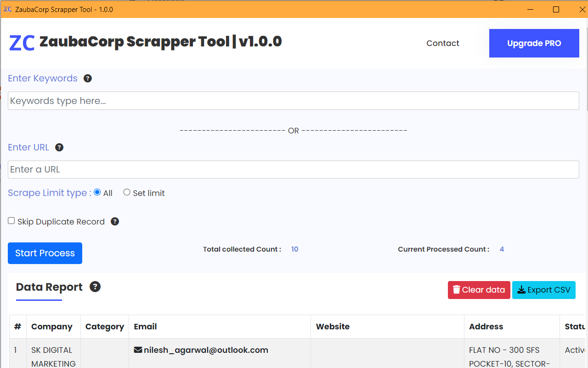Viewport: 588px width, 368px height.
Task: Open the Contact menu item
Action: click(x=442, y=43)
